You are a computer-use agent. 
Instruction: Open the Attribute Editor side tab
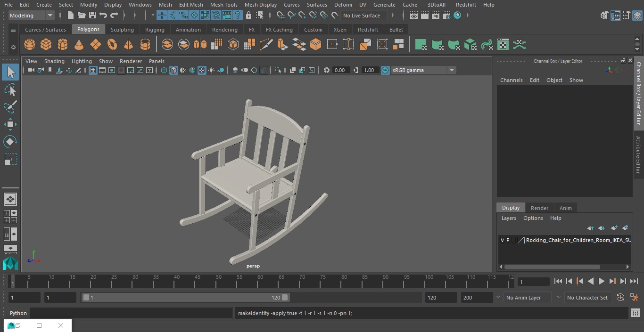tap(638, 155)
